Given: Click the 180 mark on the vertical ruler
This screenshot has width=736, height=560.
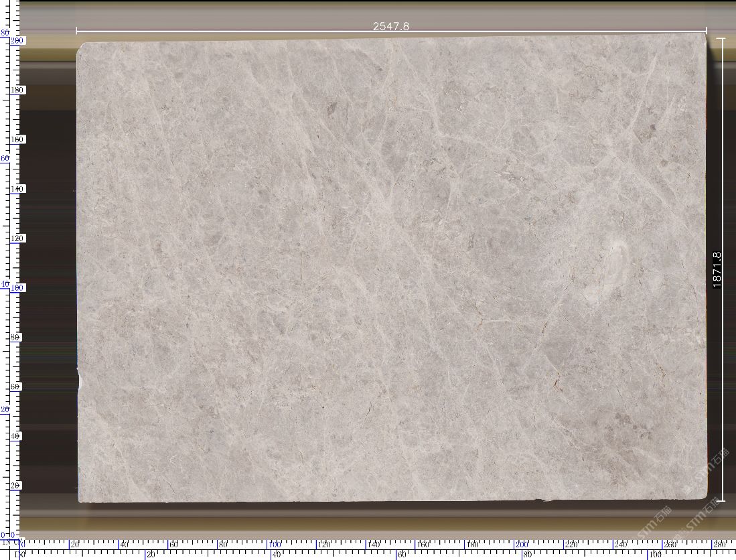Looking at the screenshot, I should tap(17, 90).
